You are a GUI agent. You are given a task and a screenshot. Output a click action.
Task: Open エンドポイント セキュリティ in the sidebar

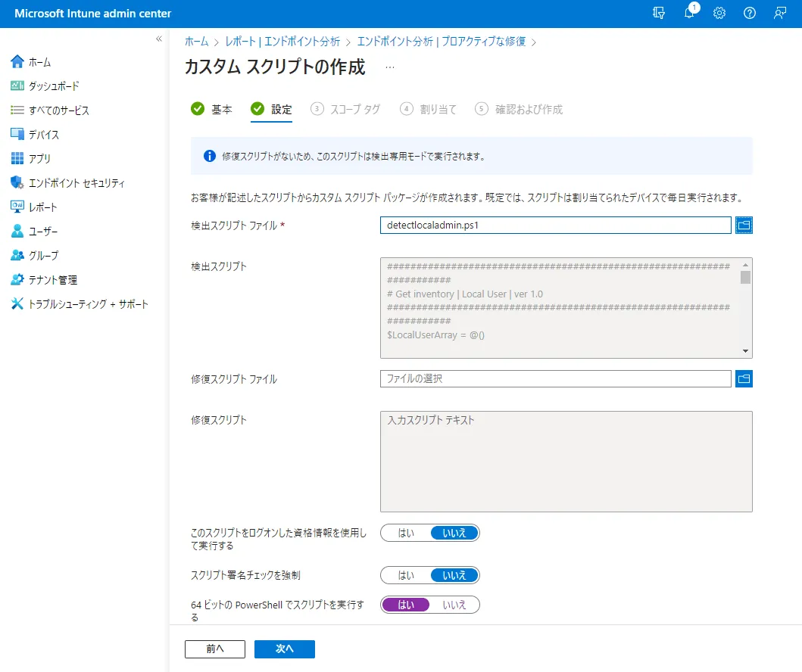76,183
